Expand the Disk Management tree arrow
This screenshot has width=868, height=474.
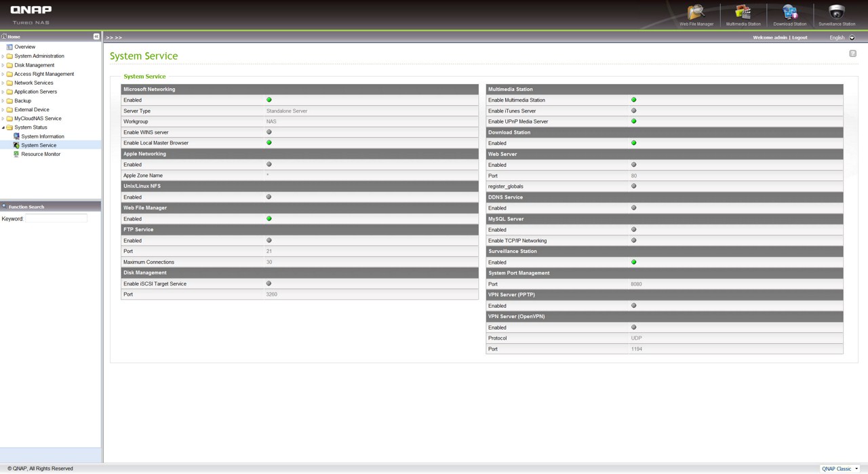[x=3, y=65]
